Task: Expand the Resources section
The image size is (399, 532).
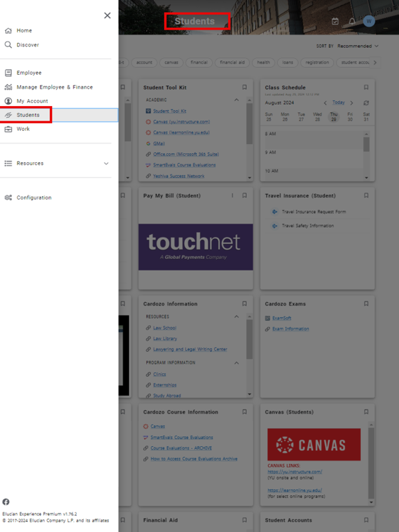Action: [55, 163]
